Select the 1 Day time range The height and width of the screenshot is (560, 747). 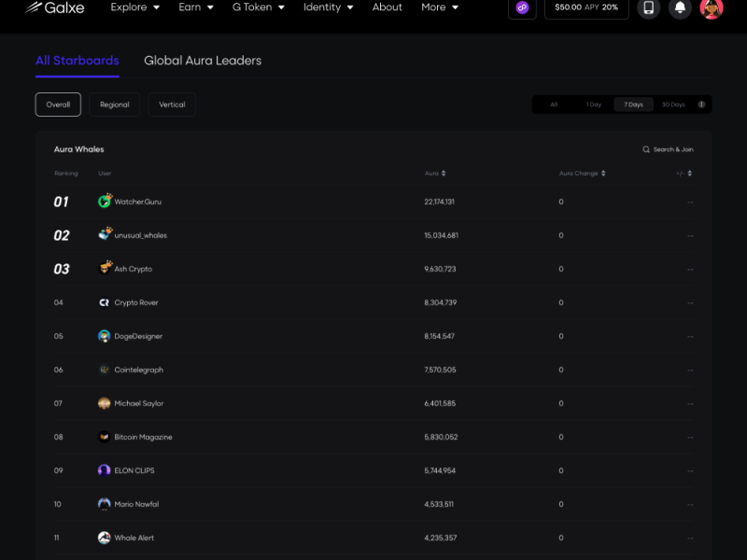[594, 105]
